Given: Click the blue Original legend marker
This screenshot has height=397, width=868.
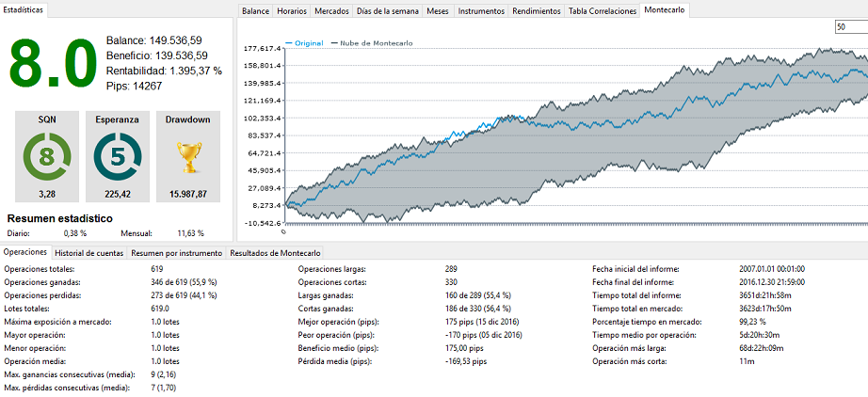Looking at the screenshot, I should 288,43.
